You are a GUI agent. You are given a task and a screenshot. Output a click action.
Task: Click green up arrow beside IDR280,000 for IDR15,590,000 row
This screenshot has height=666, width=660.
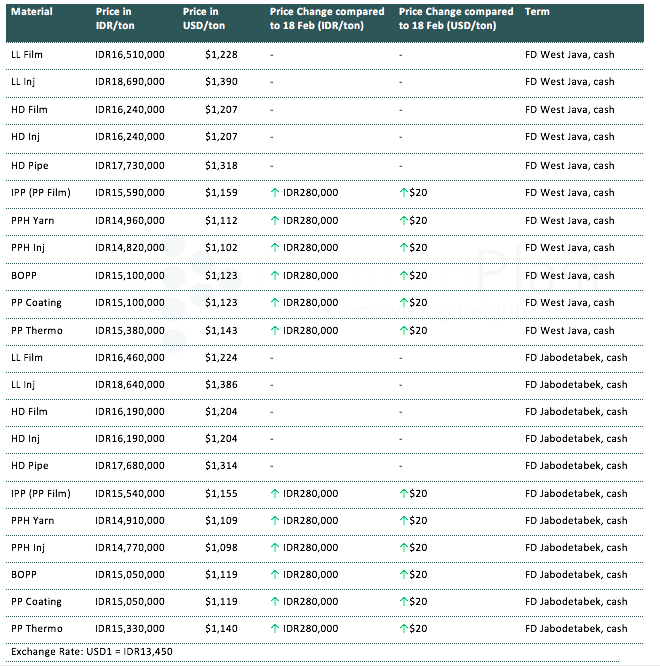275,192
